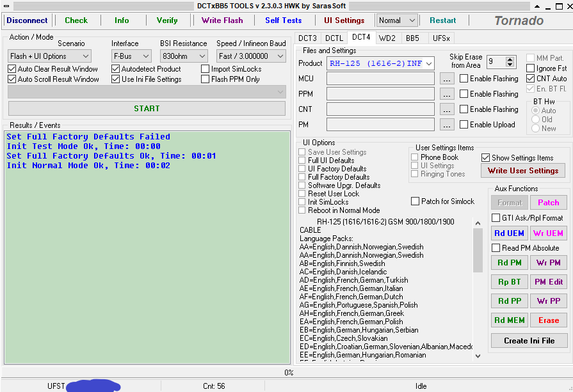This screenshot has width=573, height=392.
Task: Click the Check toolbar button
Action: [76, 20]
